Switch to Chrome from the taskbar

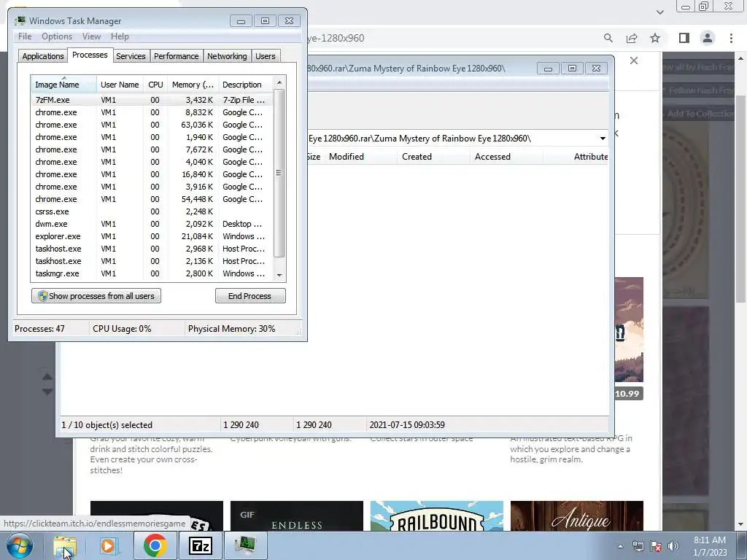point(155,545)
